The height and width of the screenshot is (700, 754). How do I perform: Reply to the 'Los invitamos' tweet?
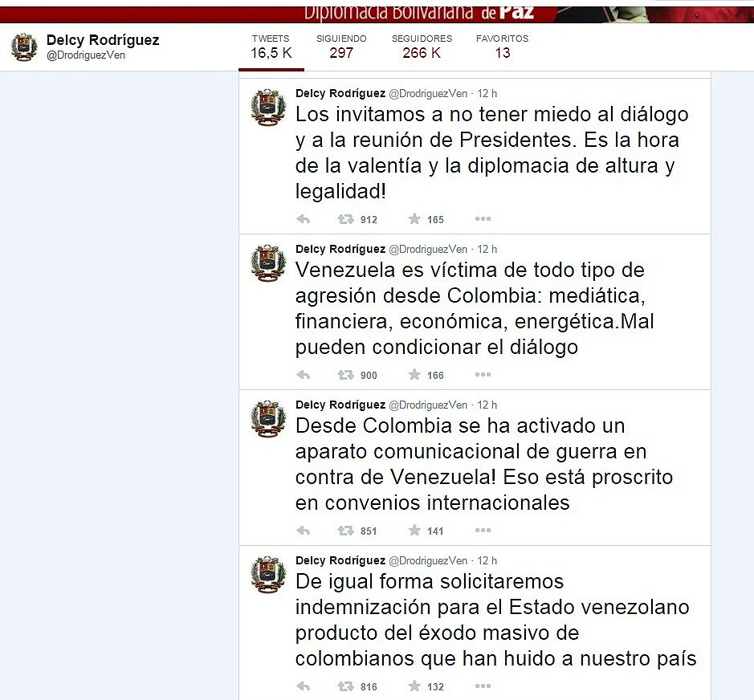(x=304, y=219)
